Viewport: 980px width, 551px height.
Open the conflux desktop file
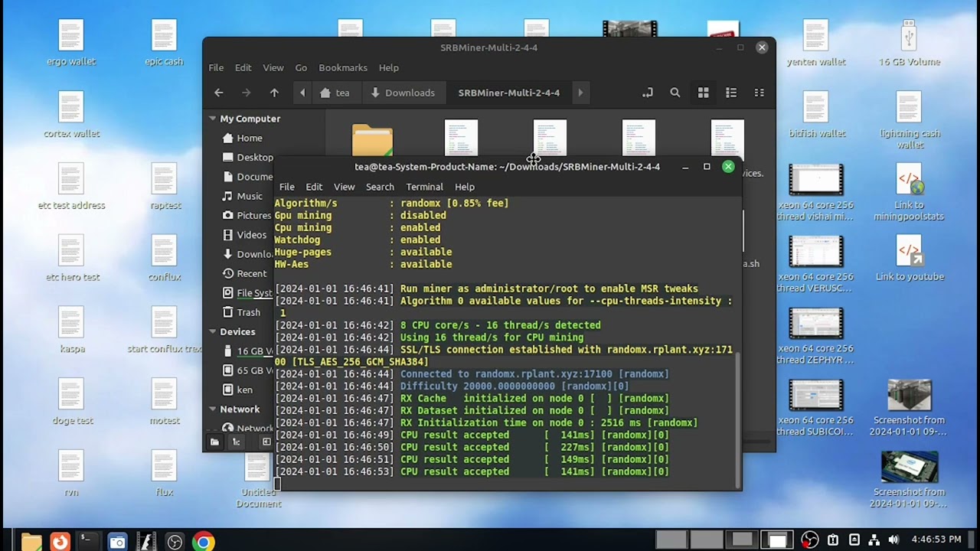pos(164,259)
